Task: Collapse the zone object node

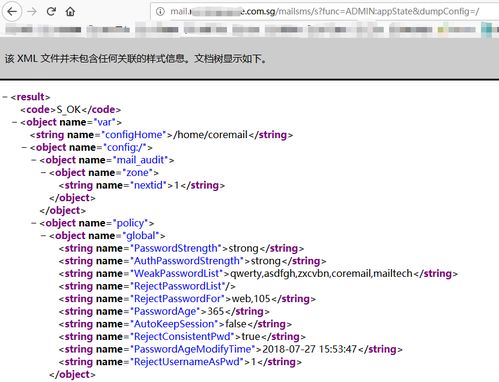Action: (x=43, y=173)
